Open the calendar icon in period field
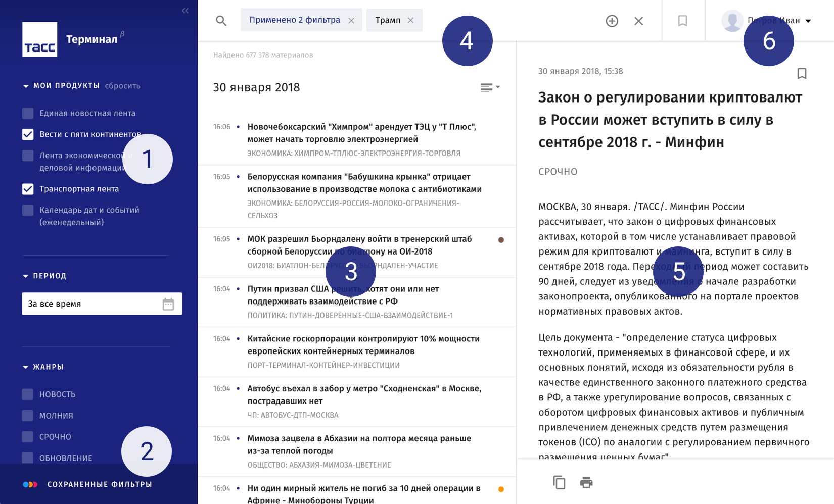The width and height of the screenshot is (834, 504). 168,304
